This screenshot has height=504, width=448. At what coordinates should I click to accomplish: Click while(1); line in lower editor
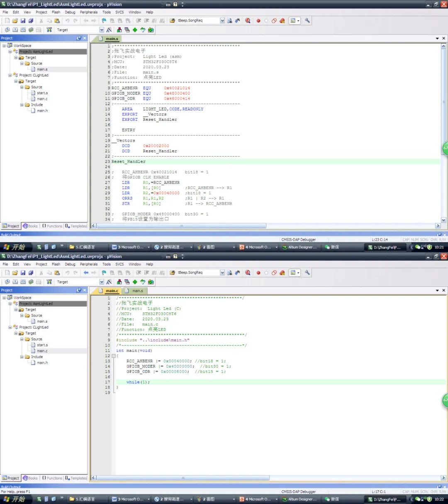point(138,382)
